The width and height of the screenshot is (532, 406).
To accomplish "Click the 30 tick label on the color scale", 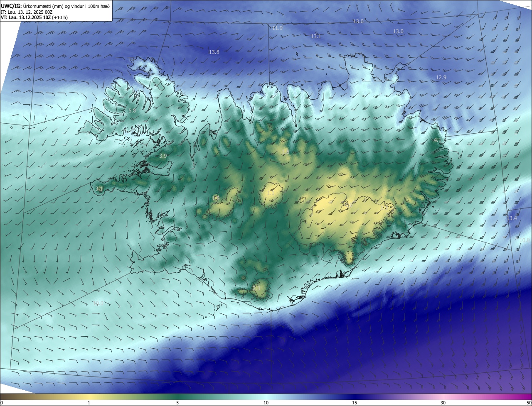I will point(443,403).
